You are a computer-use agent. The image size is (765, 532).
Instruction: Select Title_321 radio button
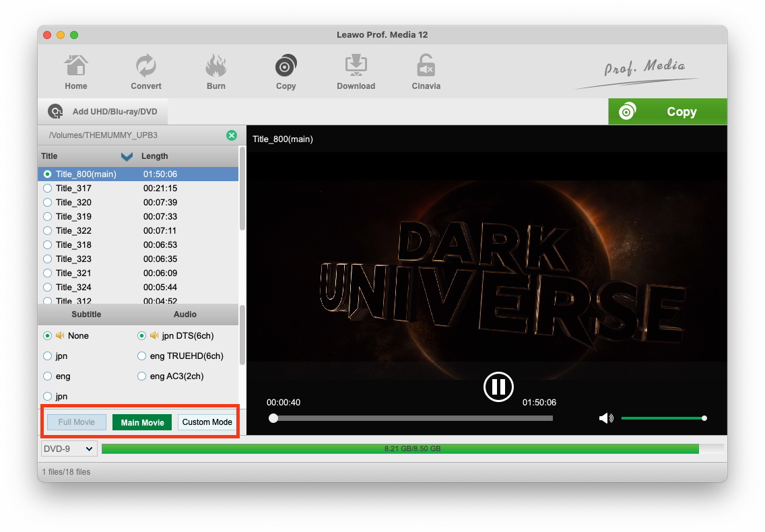(x=47, y=273)
